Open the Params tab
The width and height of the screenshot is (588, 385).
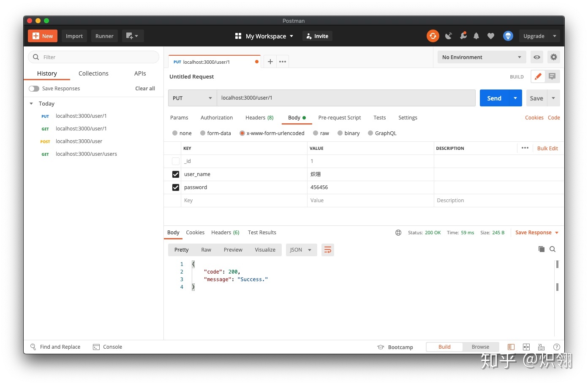[179, 118]
